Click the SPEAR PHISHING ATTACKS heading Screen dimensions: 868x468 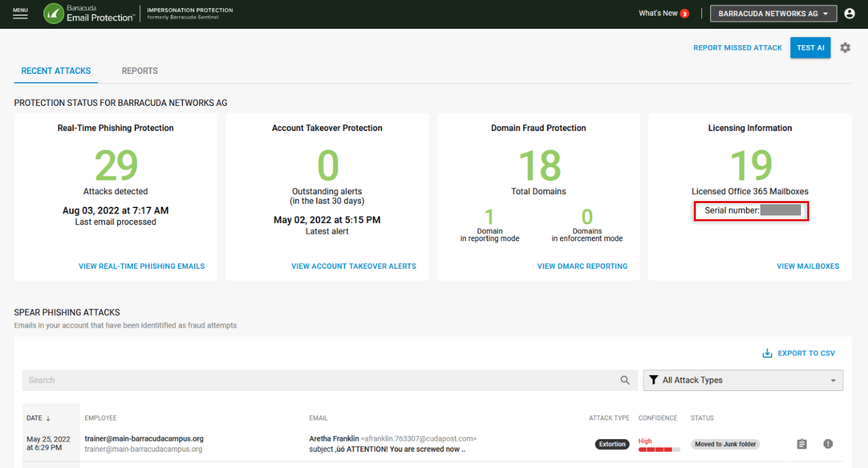[67, 312]
